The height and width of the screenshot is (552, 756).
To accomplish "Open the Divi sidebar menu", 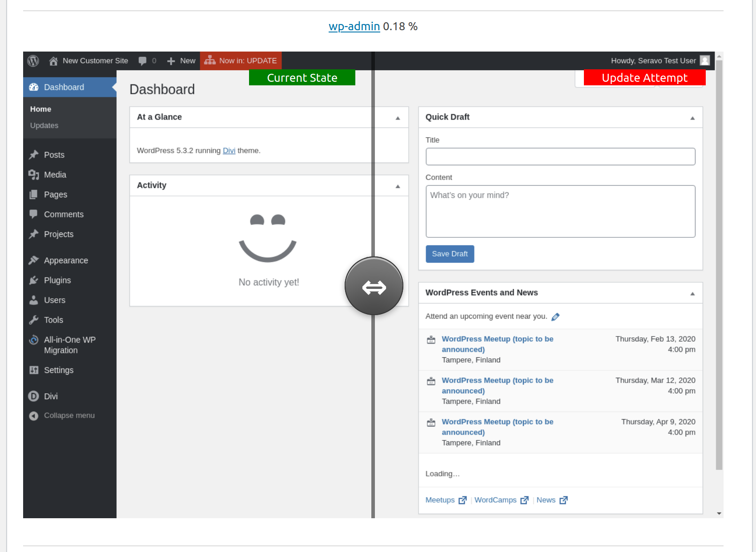I will [70, 396].
